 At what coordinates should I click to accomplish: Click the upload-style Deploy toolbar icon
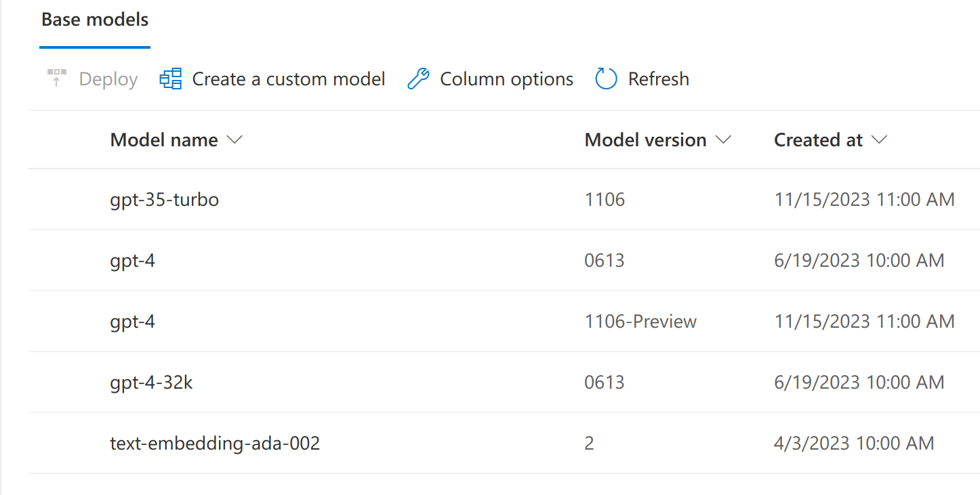pos(57,78)
